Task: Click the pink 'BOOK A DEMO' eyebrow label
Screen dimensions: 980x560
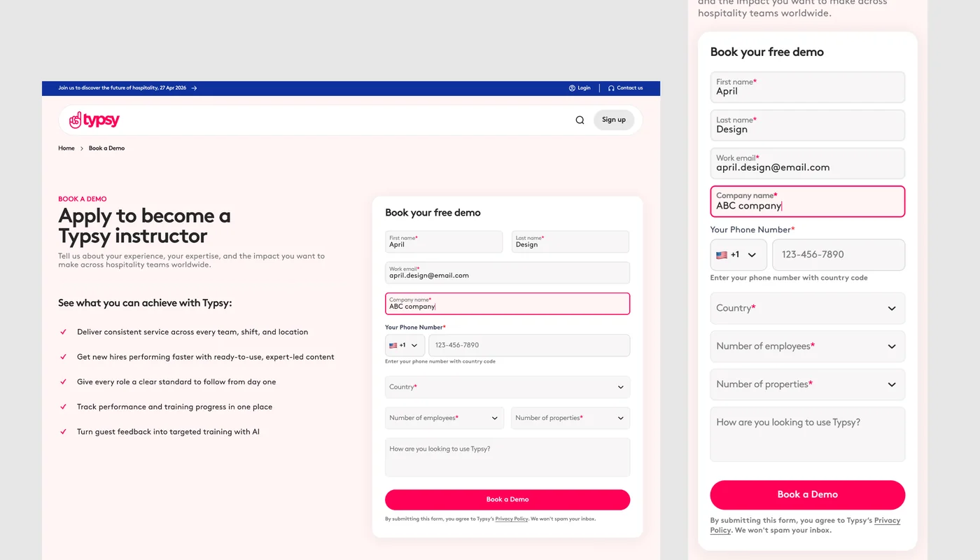Action: [83, 199]
